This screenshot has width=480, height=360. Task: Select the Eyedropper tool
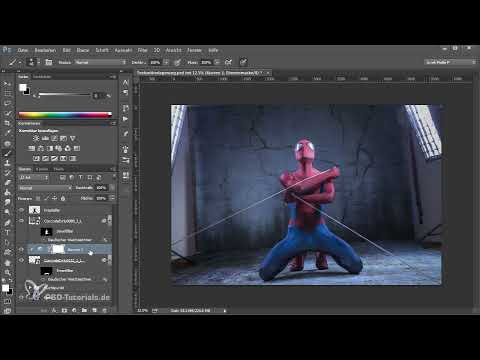tap(7, 133)
